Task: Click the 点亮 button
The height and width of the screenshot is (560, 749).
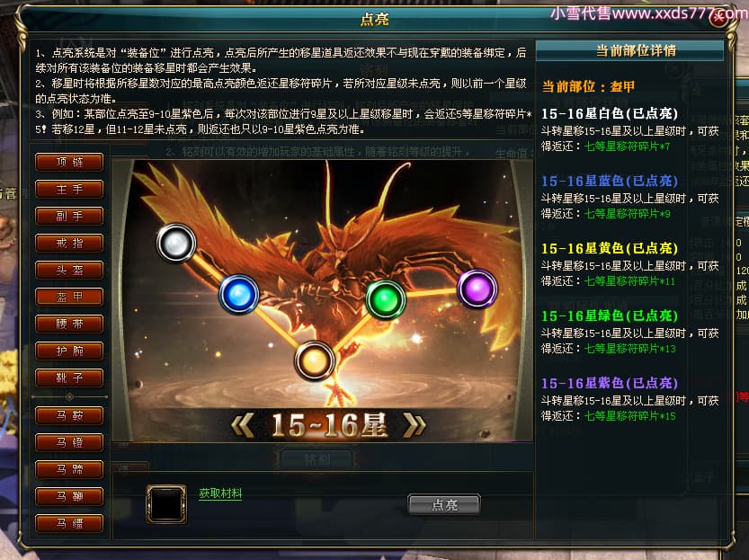Action: [444, 504]
